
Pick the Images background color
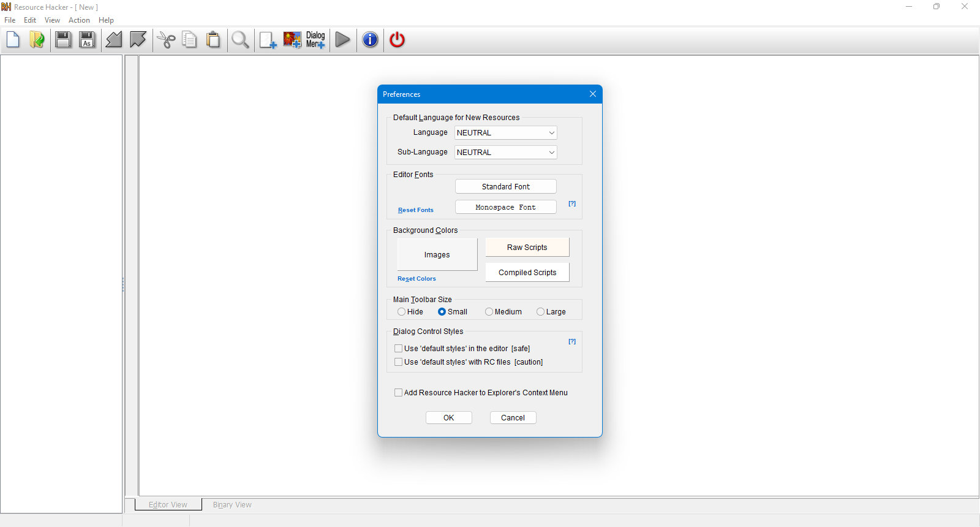tap(437, 255)
